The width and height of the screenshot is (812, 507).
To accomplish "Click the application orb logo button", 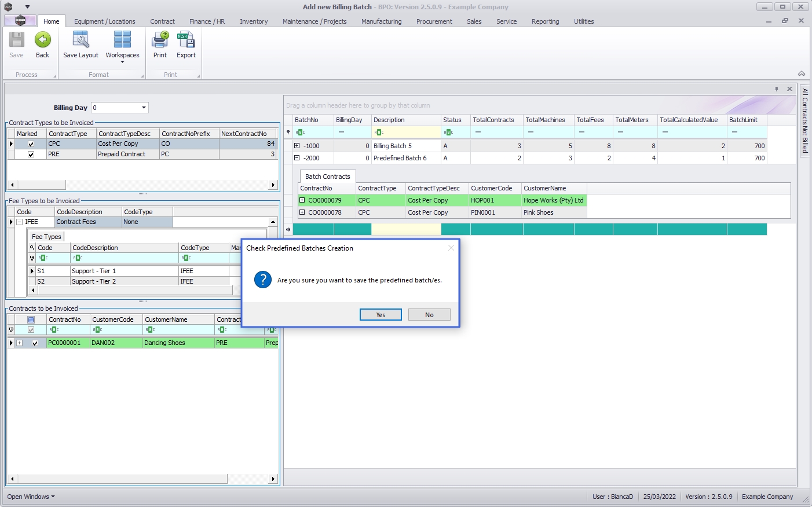I will (20, 21).
